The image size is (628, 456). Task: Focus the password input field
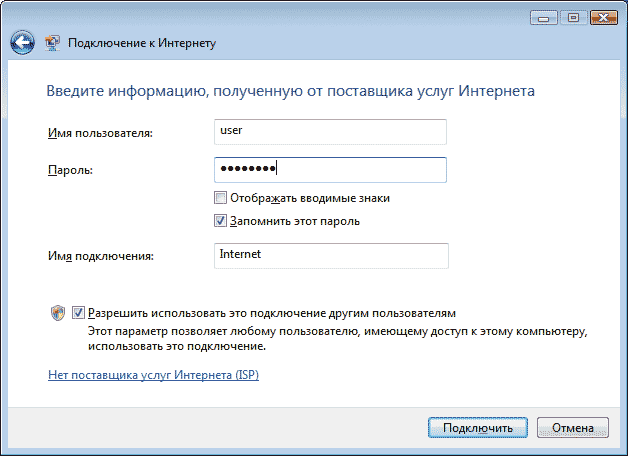[x=330, y=169]
